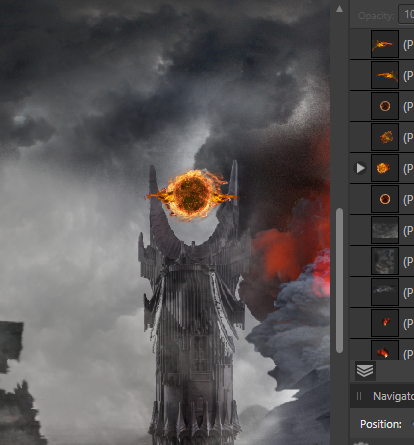Click the 'Position:' label in Navigator panel
414x445 pixels.
[381, 424]
